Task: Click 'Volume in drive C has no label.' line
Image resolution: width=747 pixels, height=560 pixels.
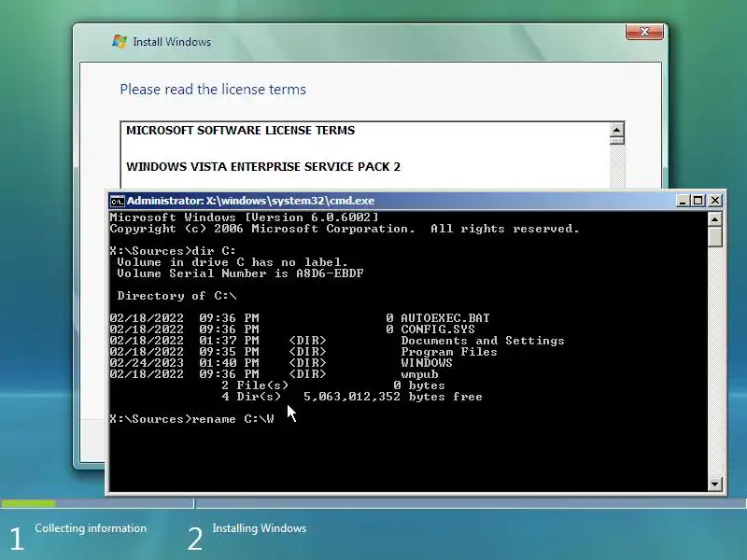Action: coord(233,262)
